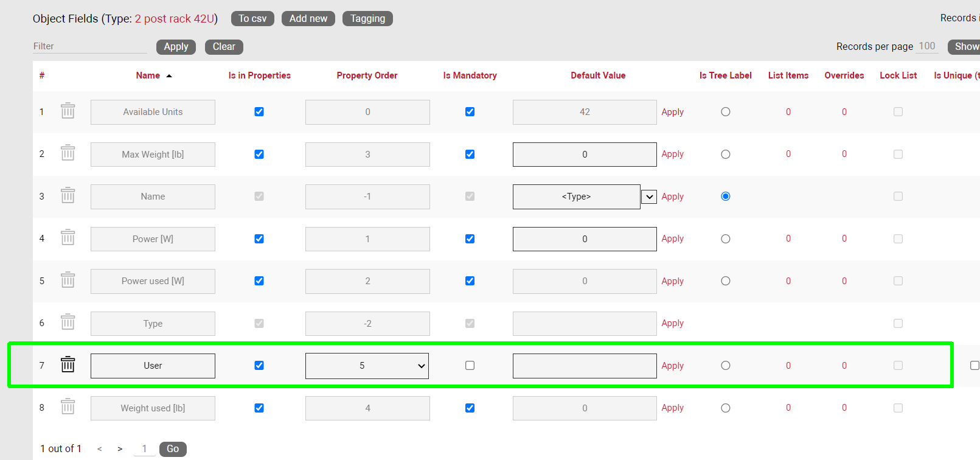This screenshot has width=980, height=460.
Task: Click the Name column sort arrow
Action: [169, 76]
